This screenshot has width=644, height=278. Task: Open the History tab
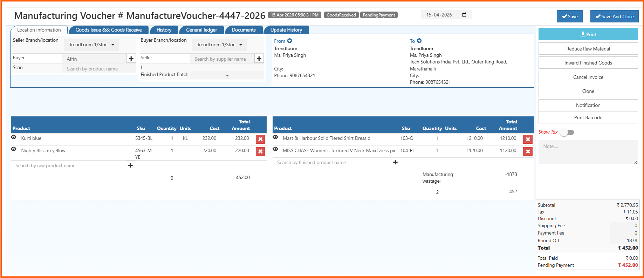164,30
